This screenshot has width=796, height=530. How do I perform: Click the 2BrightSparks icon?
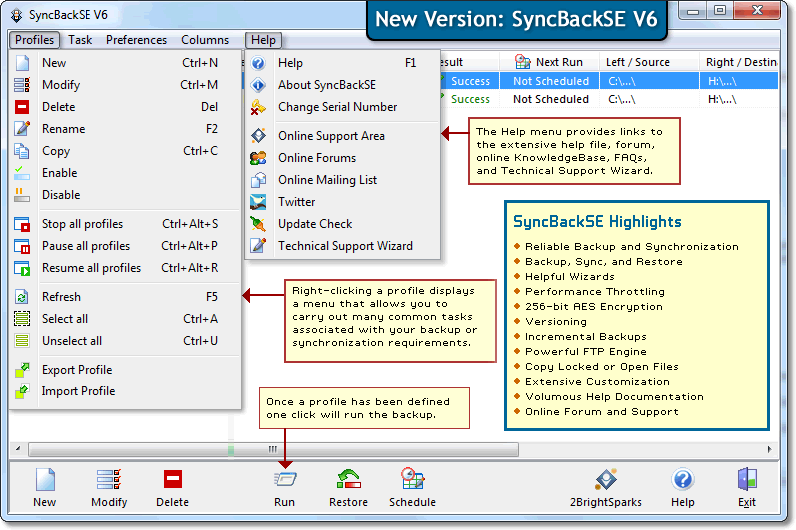(606, 481)
